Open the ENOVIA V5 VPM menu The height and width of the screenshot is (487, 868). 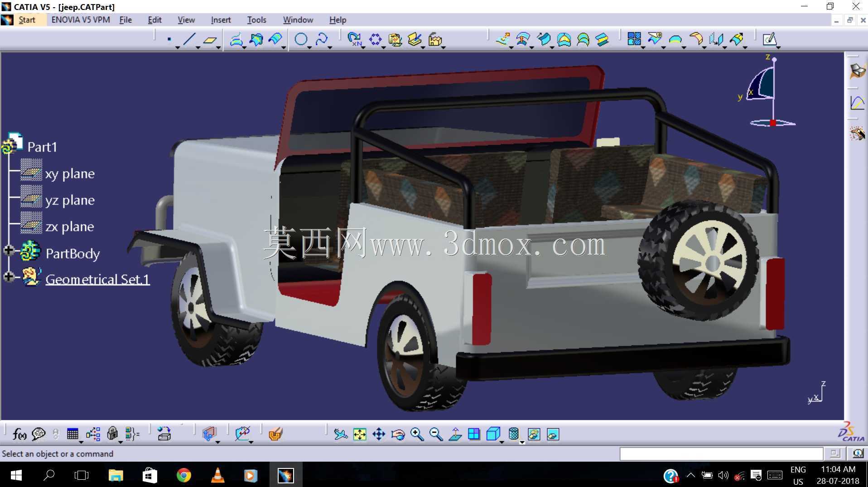point(81,20)
